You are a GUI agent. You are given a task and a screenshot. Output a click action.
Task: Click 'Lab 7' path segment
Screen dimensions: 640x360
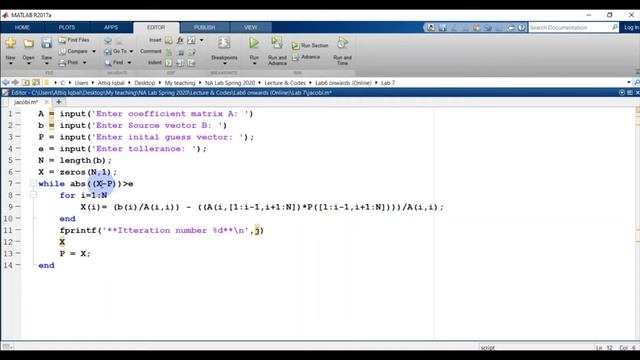coord(388,83)
